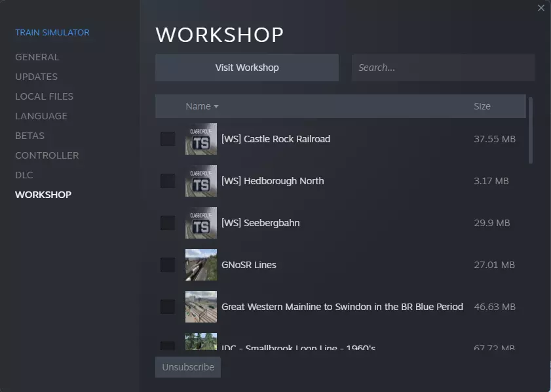Viewport: 551px width, 392px height.
Task: Click the workshop list scrollbar
Action: point(531,130)
